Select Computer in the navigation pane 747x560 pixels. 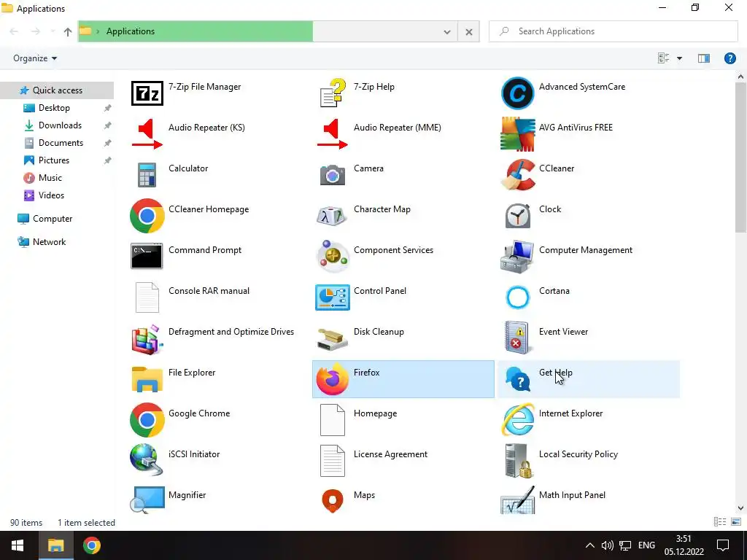pyautogui.click(x=53, y=219)
